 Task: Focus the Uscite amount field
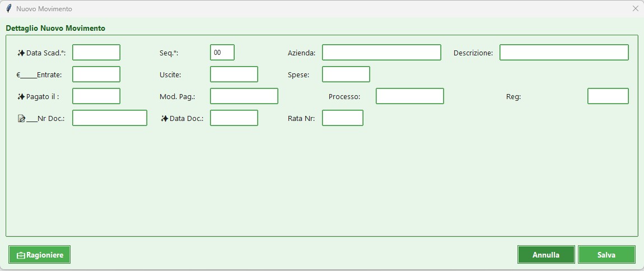(x=234, y=74)
